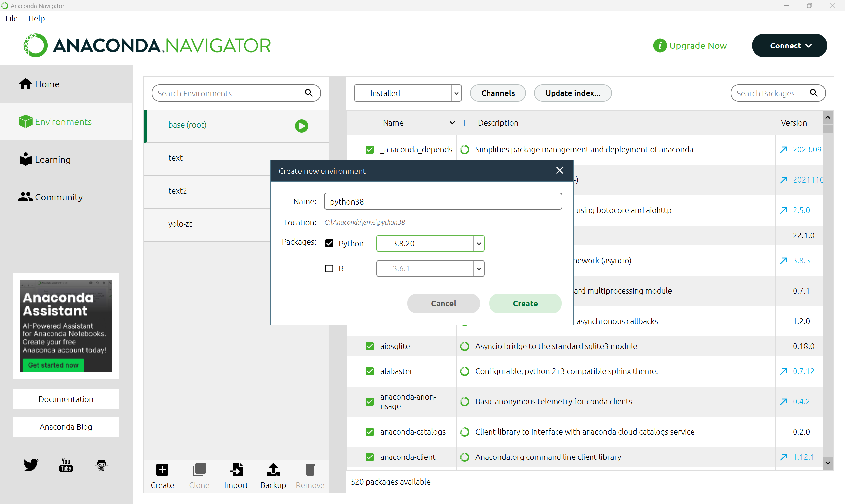Click the Import environment icon
The height and width of the screenshot is (504, 845).
point(236,470)
